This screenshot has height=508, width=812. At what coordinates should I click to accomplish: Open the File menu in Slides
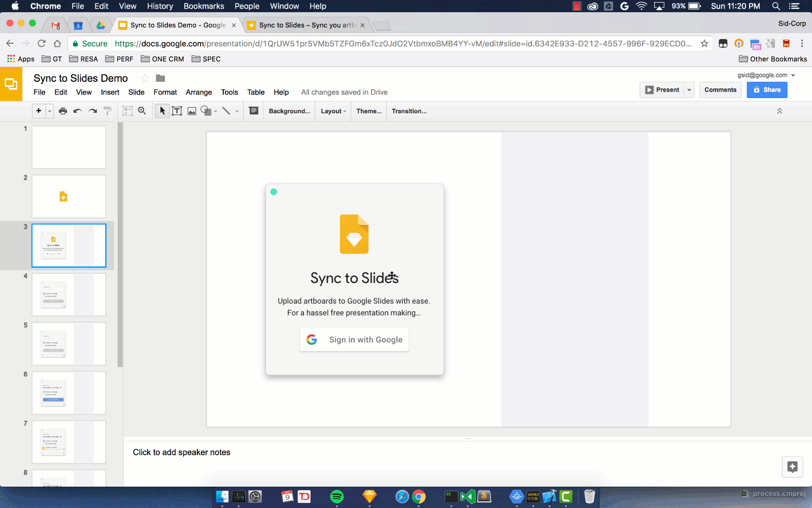40,92
